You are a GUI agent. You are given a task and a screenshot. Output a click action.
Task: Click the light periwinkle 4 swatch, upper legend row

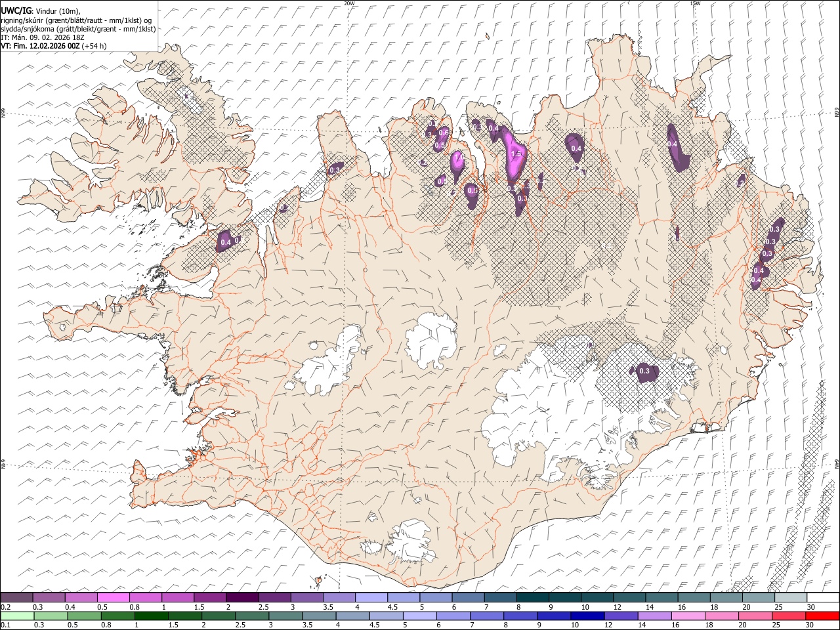coord(371,598)
